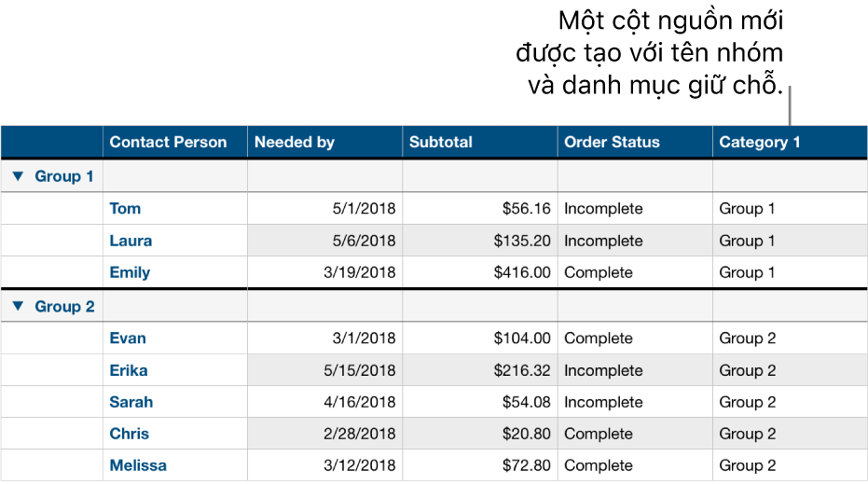
Task: Select Melissa's name cell
Action: click(138, 465)
